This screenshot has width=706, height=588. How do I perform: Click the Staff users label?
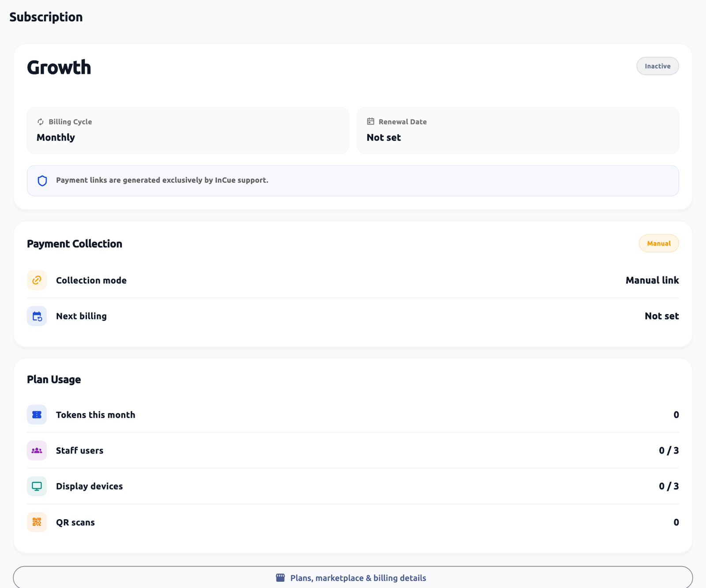(x=79, y=450)
